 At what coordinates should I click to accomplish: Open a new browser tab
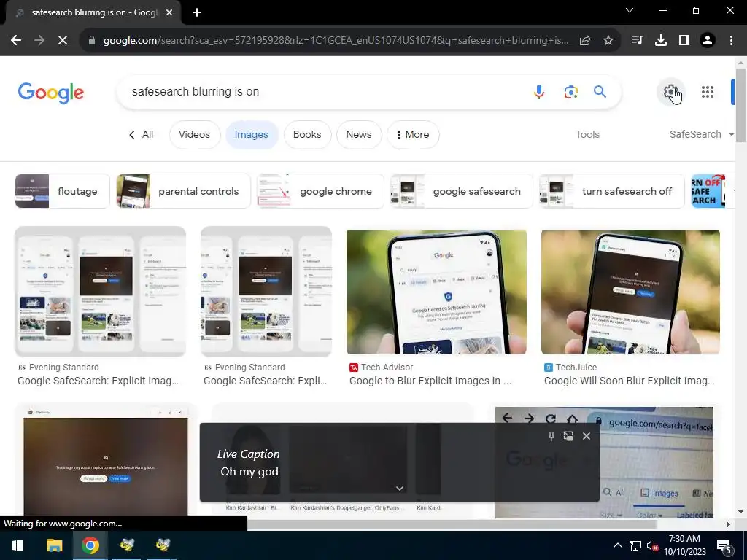point(197,12)
